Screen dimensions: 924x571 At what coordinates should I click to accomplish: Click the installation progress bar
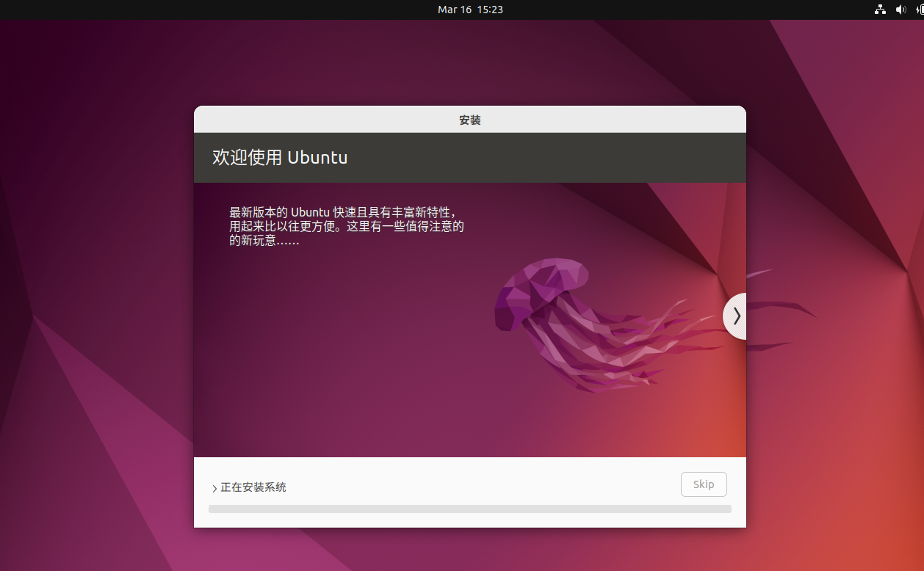[x=470, y=509]
